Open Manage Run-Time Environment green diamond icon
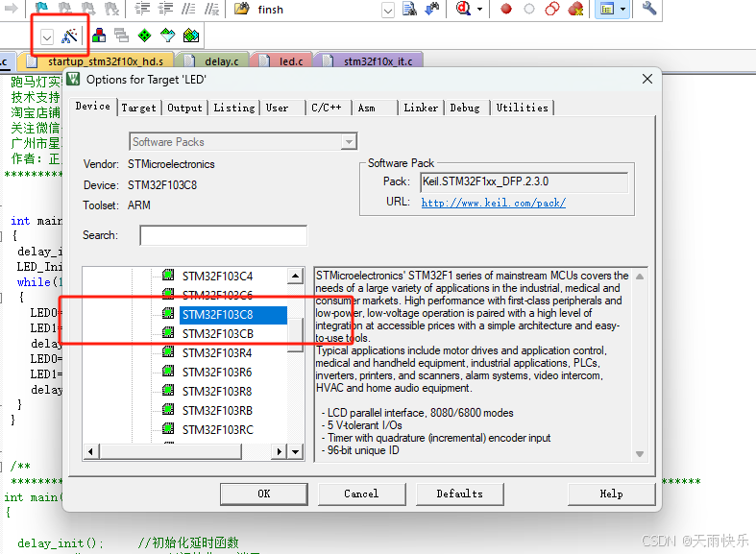756x554 pixels. click(x=144, y=36)
